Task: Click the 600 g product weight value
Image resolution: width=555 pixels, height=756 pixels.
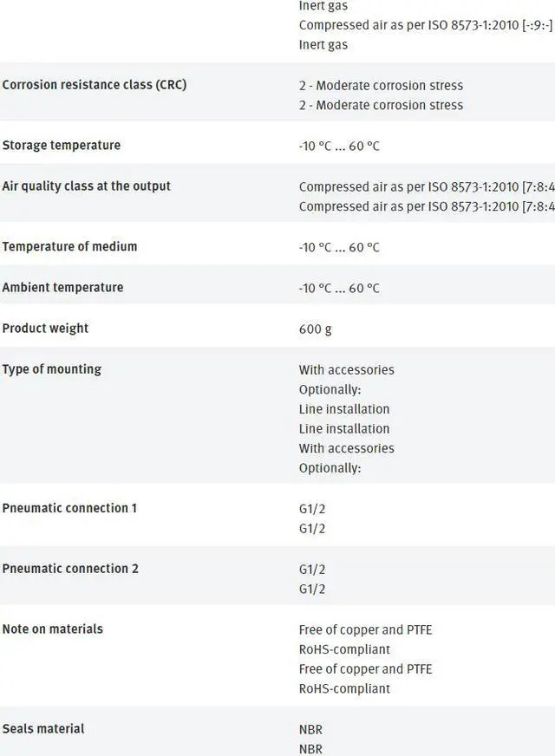Action: coord(315,329)
